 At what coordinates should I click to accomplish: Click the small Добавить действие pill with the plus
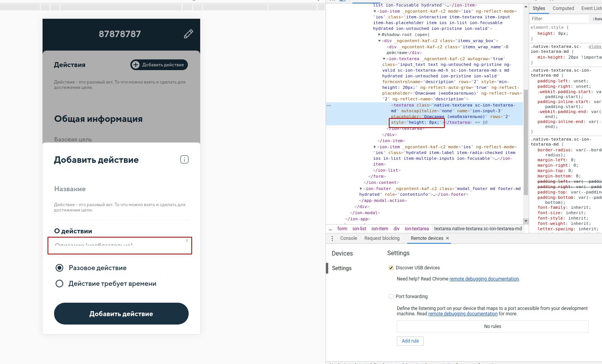click(159, 65)
